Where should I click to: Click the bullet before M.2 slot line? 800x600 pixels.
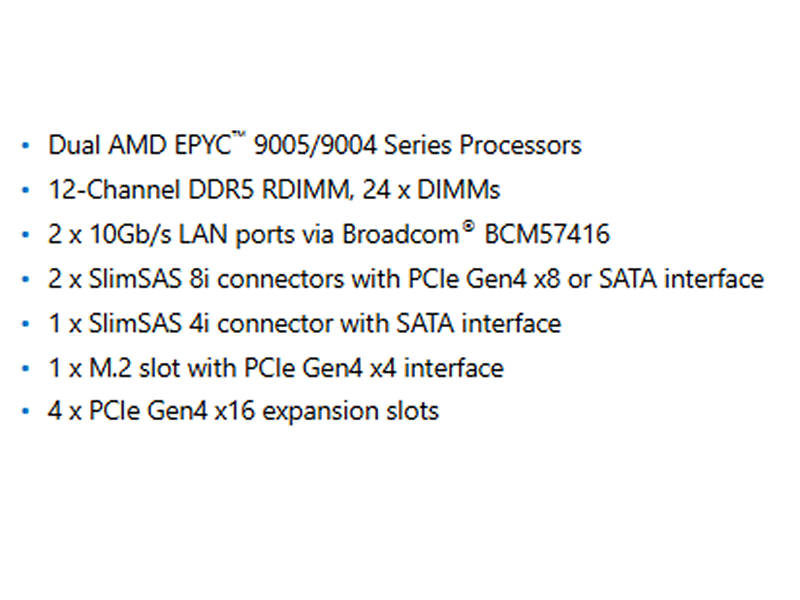coord(26,368)
